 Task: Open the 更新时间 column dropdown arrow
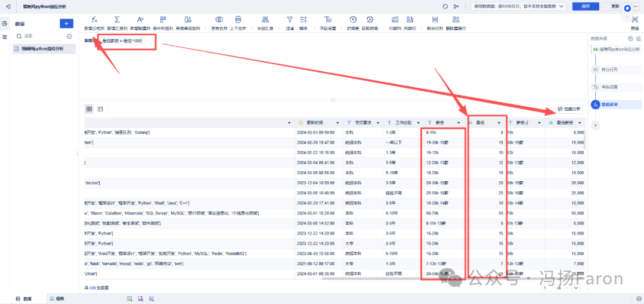point(338,123)
